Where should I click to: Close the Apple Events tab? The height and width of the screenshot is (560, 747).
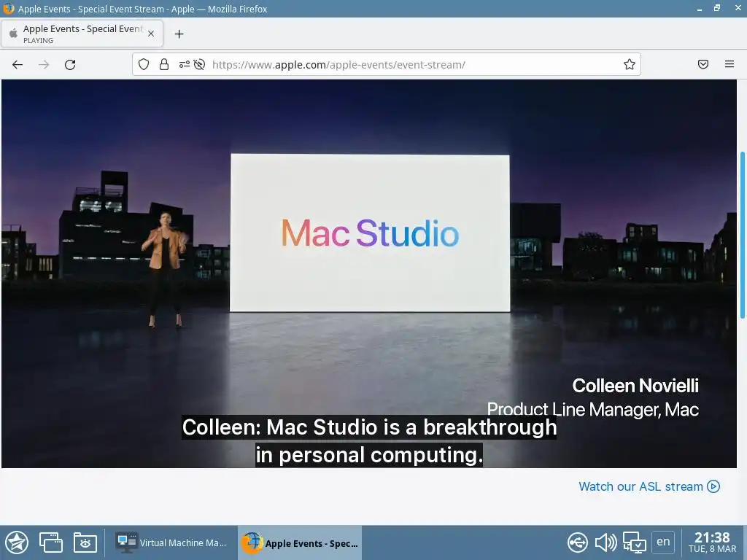[151, 34]
